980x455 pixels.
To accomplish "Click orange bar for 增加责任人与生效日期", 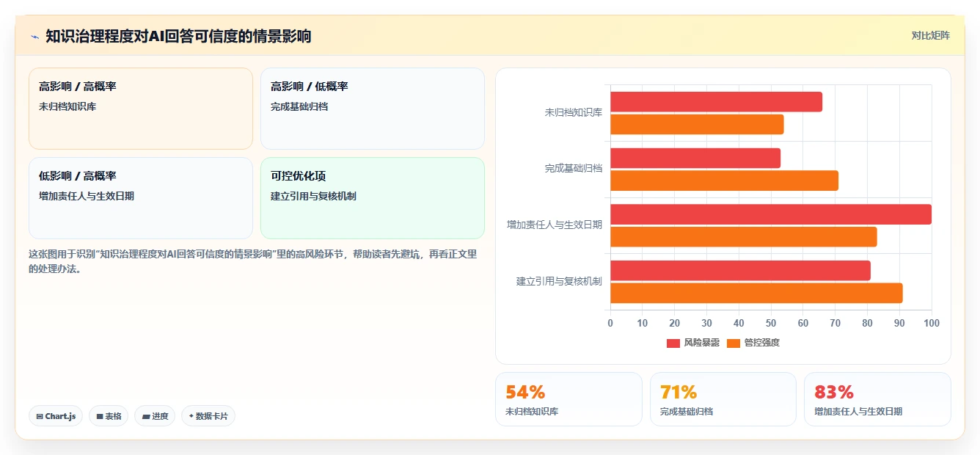I will click(x=744, y=237).
